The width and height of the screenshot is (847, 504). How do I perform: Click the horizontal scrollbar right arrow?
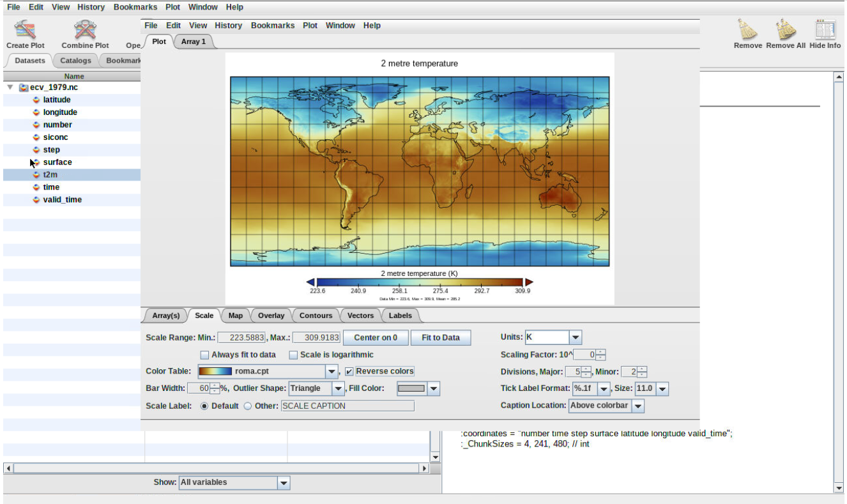pos(424,469)
